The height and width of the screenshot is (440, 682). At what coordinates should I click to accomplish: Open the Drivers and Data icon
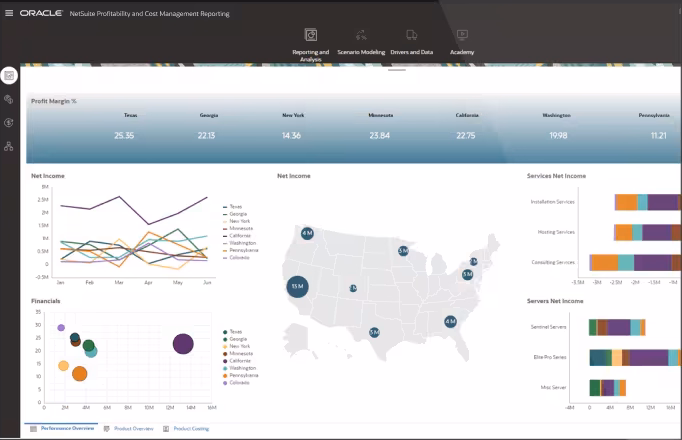click(x=412, y=36)
